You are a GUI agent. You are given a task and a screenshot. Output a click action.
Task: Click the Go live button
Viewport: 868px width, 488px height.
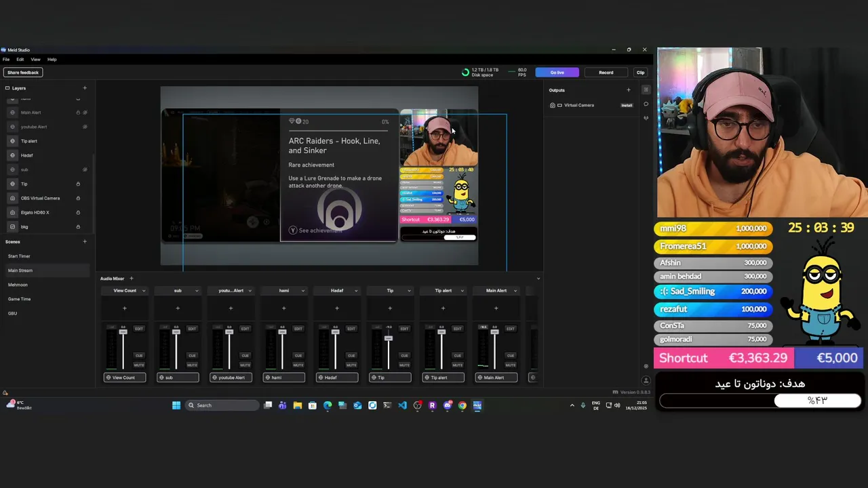tap(557, 73)
